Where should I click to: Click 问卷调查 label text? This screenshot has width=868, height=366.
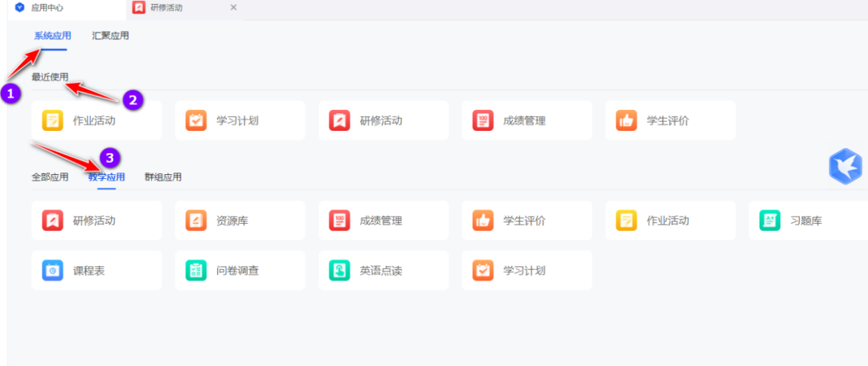click(237, 271)
